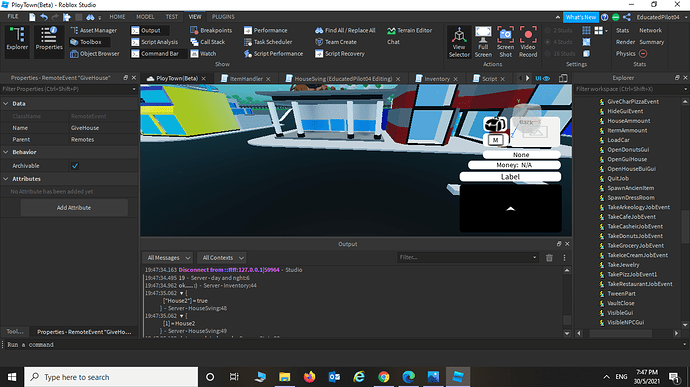690x387 pixels.
Task: Select the 16 Studs grid option
Action: 560,54
